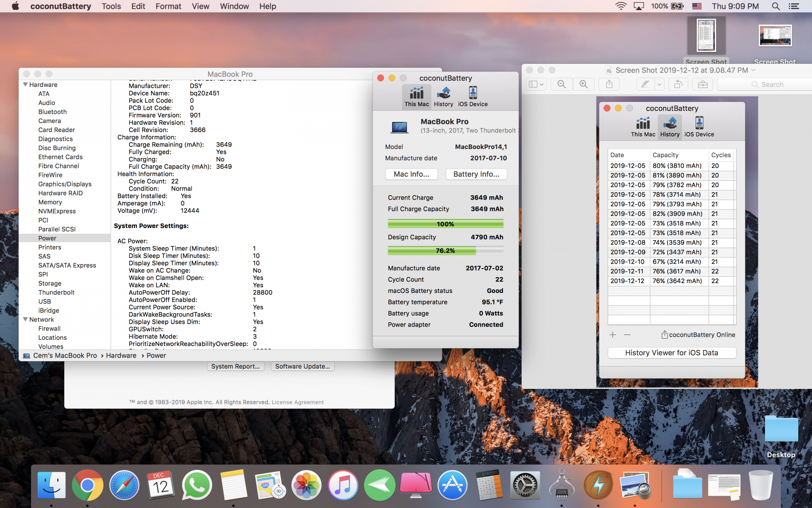Select Thunderbolt in the Hardware sidebar

tap(56, 292)
